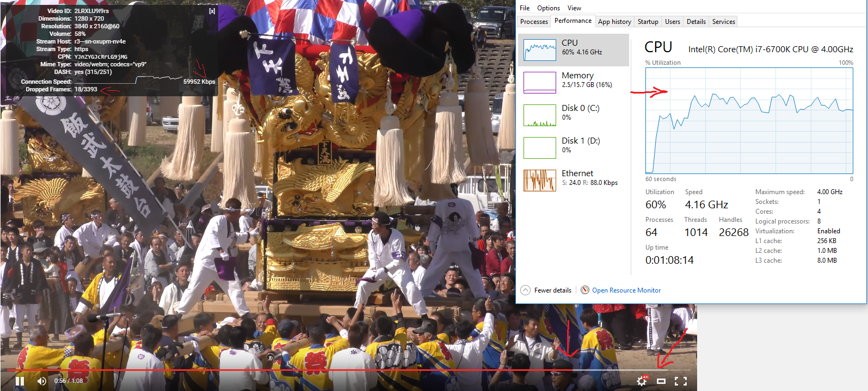Open the Details tab
Screen dimensions: 868x391
(696, 22)
